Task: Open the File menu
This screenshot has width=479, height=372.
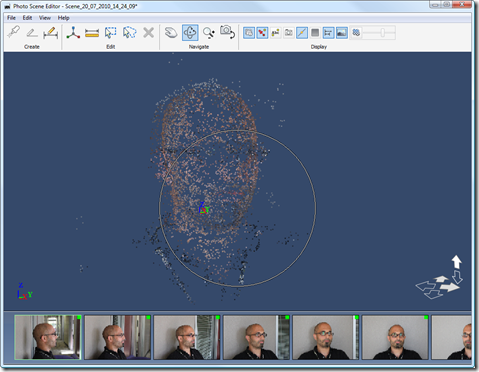Action: coord(11,18)
